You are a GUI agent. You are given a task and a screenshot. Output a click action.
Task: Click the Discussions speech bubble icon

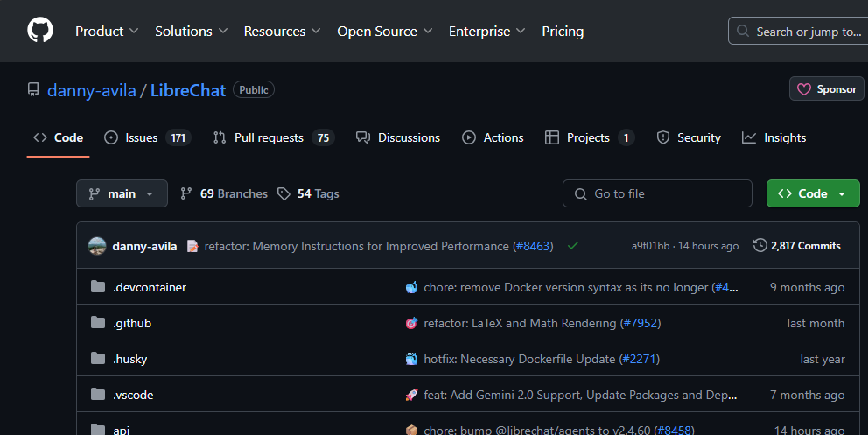[x=363, y=137]
